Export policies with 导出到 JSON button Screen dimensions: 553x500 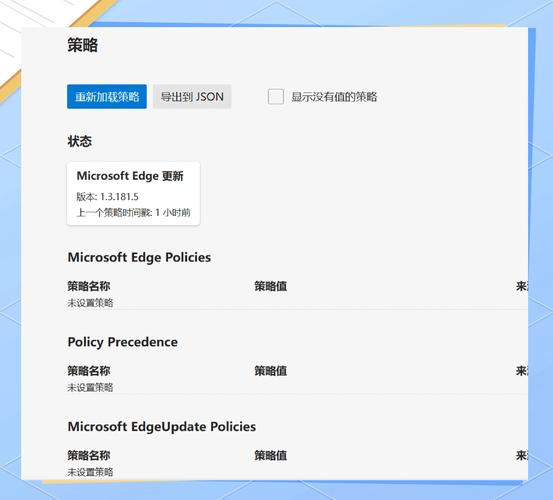point(192,97)
